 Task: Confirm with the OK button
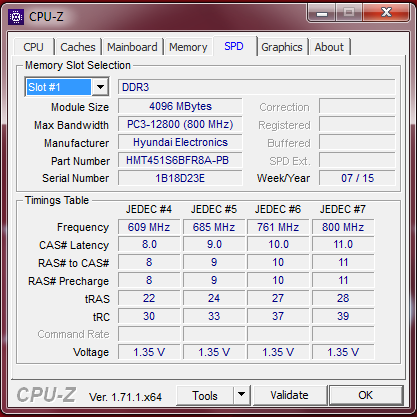[x=366, y=395]
